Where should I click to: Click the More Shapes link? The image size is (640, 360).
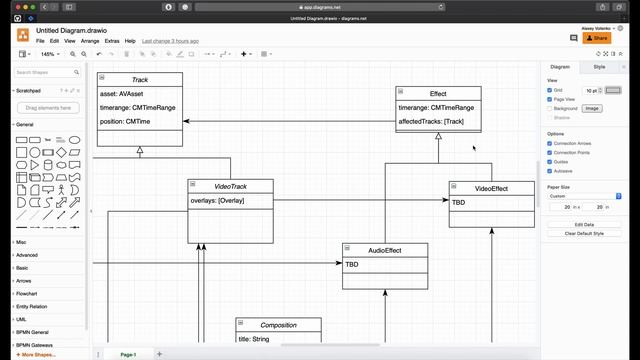(36, 355)
